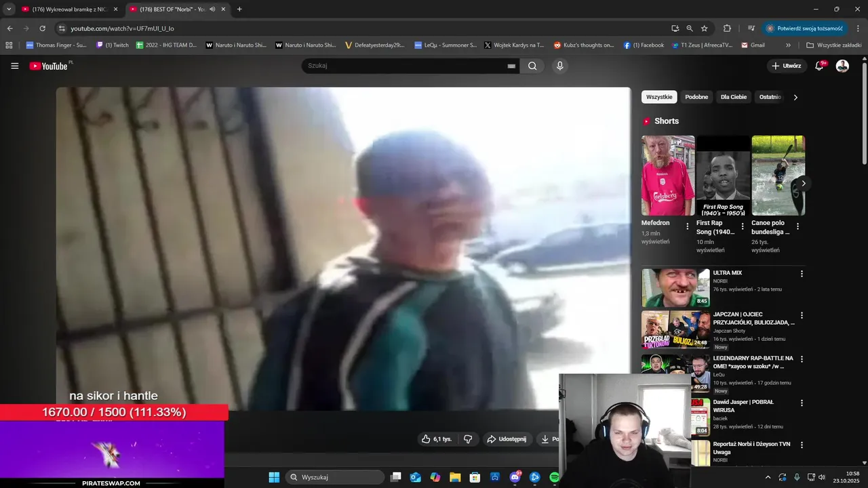Screen dimensions: 868x488
Task: Open the Canoe polo short thumbnail
Action: 778,176
